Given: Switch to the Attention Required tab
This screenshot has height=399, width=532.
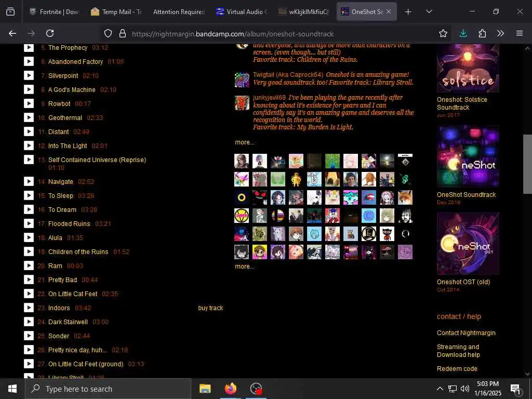Looking at the screenshot, I should point(179,11).
